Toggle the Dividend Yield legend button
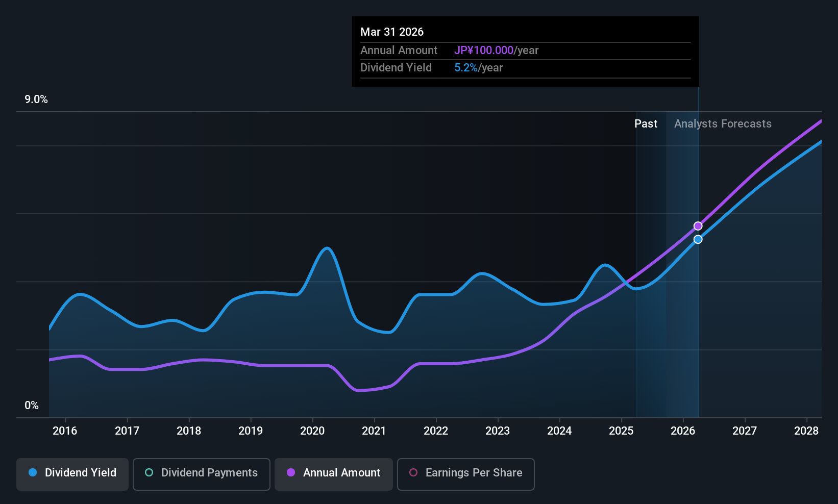The width and height of the screenshot is (838, 504). [72, 474]
